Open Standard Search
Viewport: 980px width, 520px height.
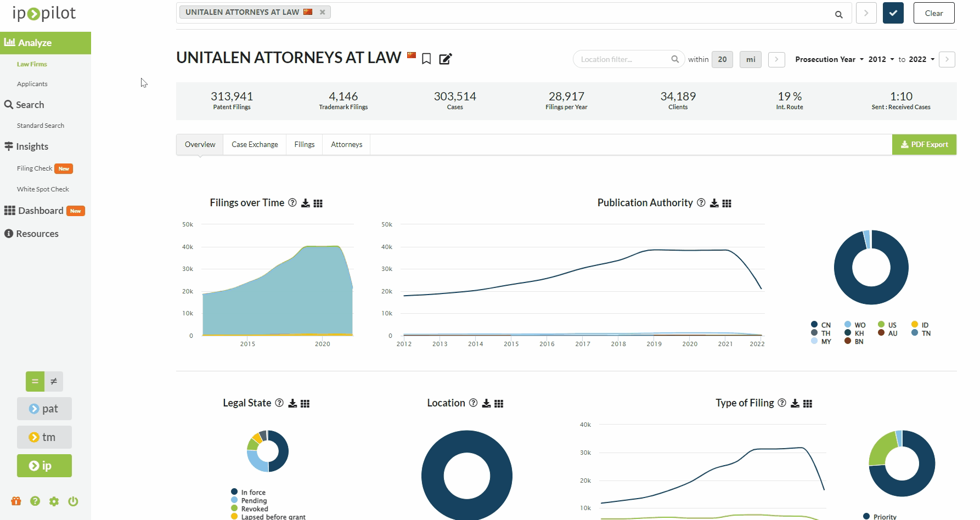pyautogui.click(x=41, y=126)
